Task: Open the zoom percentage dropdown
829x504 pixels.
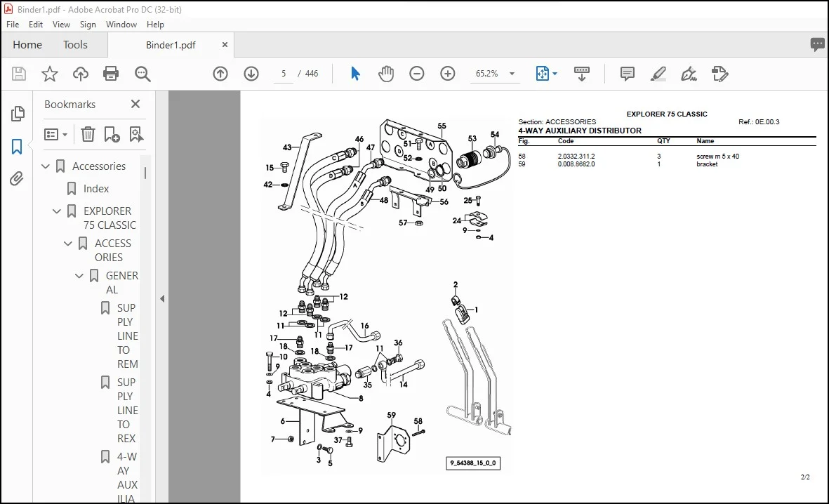Action: [512, 74]
